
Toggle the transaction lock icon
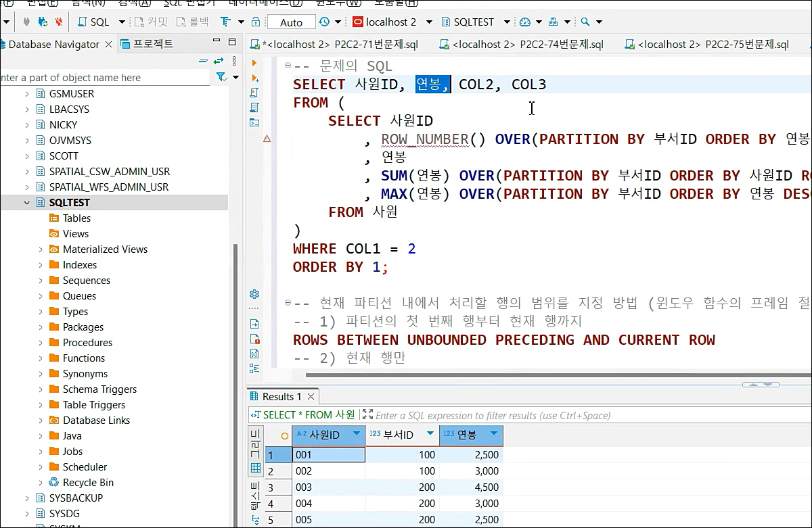click(256, 22)
